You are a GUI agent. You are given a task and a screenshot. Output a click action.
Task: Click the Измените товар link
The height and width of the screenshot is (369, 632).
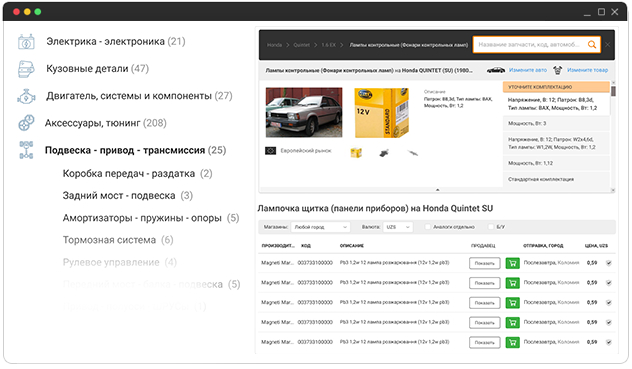(587, 70)
